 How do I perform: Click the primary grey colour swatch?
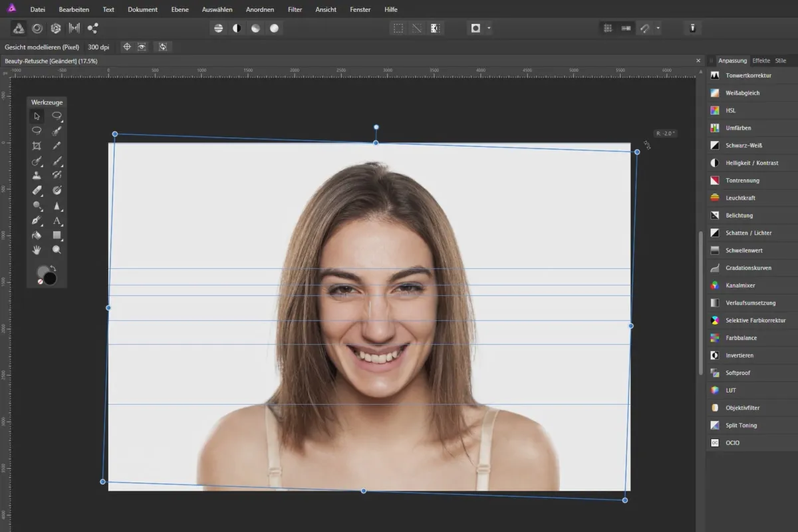click(43, 271)
